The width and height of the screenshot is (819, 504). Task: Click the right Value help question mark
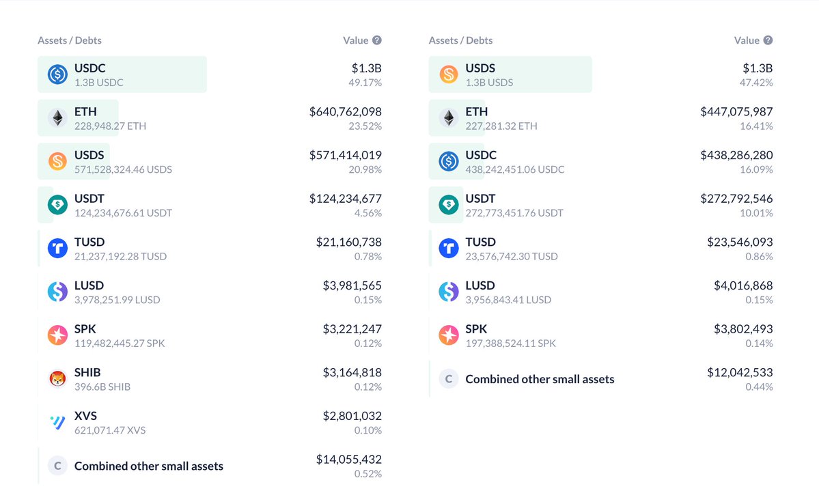(x=768, y=40)
